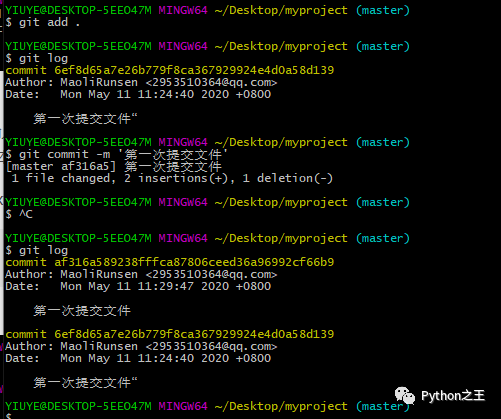Click the '-m' flag in the git commit command

coord(103,155)
